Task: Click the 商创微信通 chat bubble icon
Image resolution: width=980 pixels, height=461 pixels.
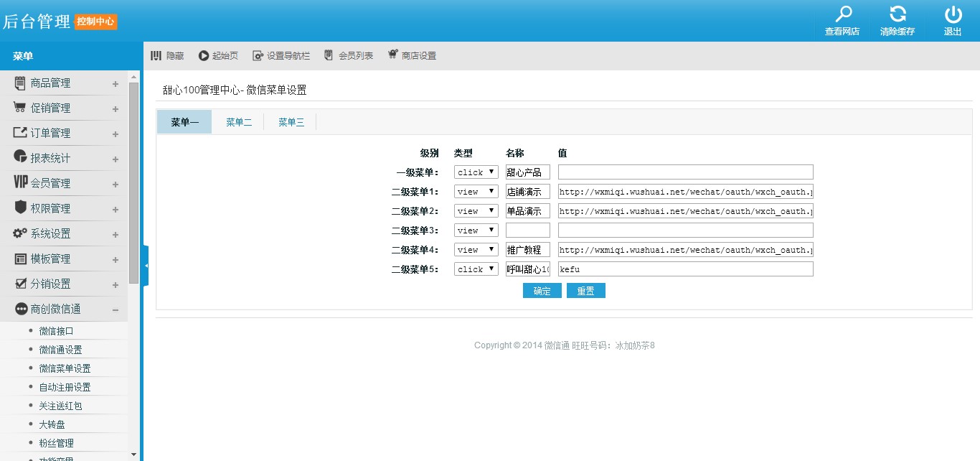Action: (x=21, y=309)
